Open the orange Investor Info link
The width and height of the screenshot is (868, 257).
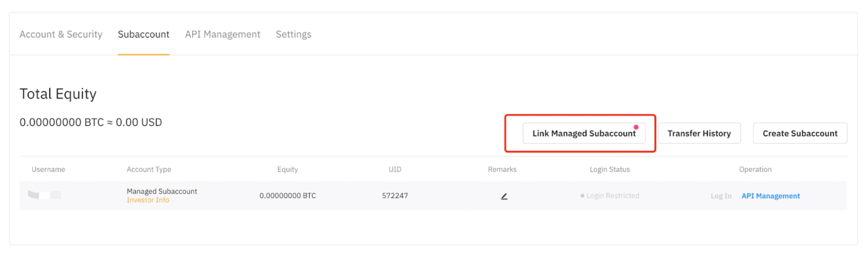pyautogui.click(x=148, y=200)
